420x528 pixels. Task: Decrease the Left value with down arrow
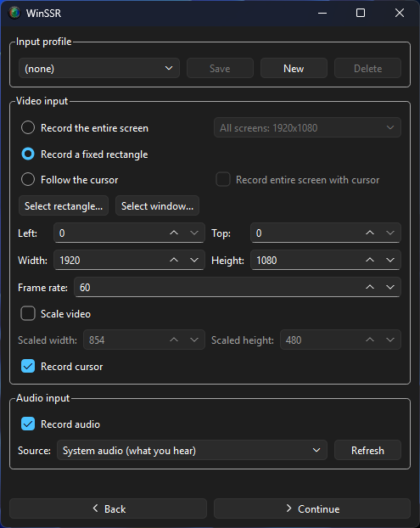[194, 233]
